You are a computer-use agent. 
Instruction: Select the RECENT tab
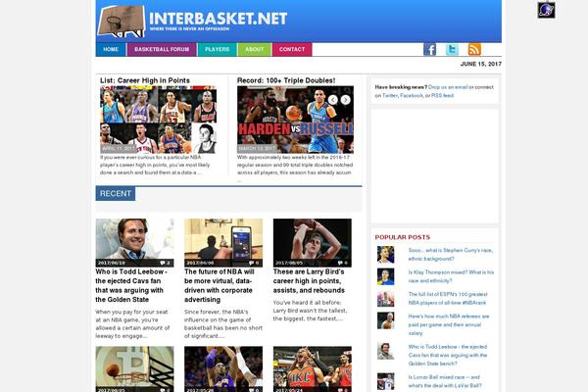click(x=116, y=194)
